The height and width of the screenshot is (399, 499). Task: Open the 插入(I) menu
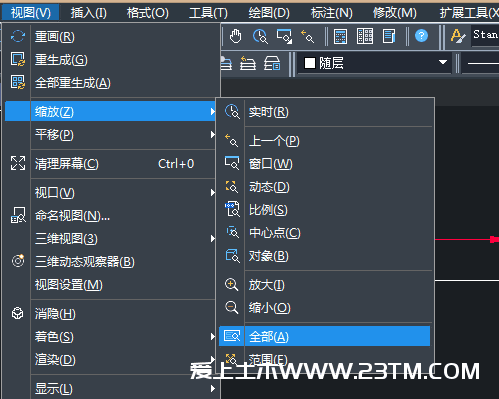click(89, 13)
